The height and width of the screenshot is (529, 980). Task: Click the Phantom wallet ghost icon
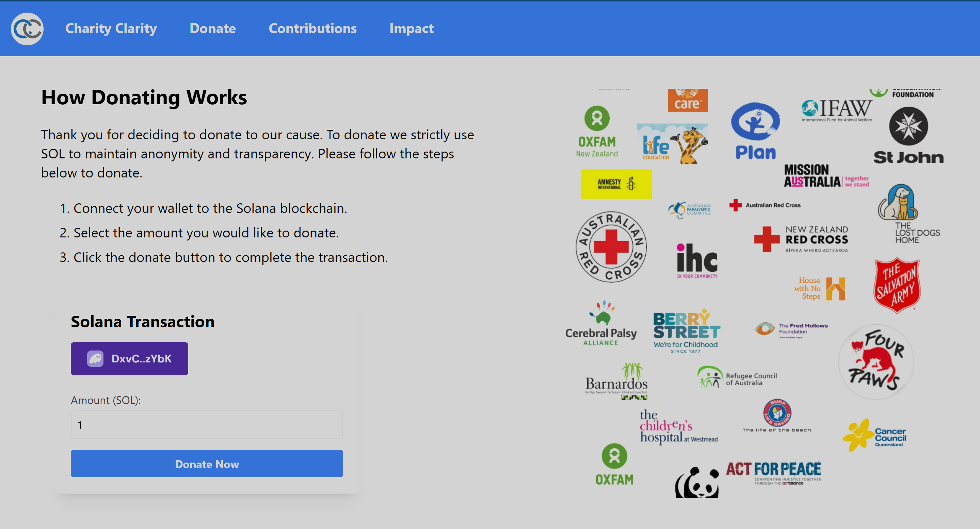tap(95, 358)
